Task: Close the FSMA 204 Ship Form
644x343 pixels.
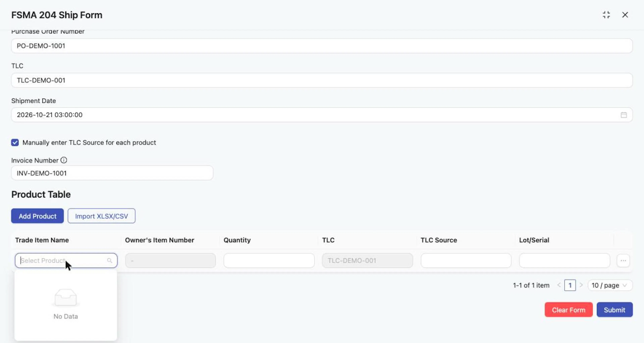Action: pyautogui.click(x=625, y=15)
